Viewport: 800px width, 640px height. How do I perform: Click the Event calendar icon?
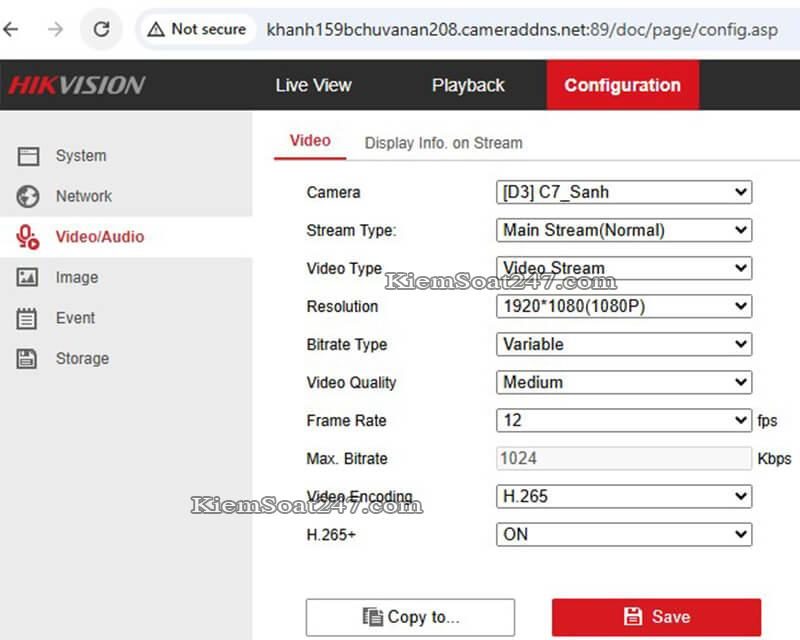pos(27,318)
